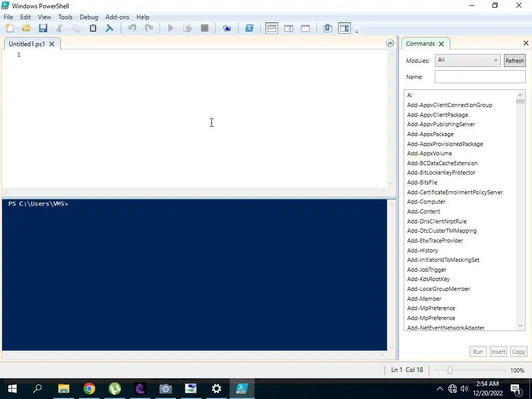Click the Run button in Commands pane

478,352
